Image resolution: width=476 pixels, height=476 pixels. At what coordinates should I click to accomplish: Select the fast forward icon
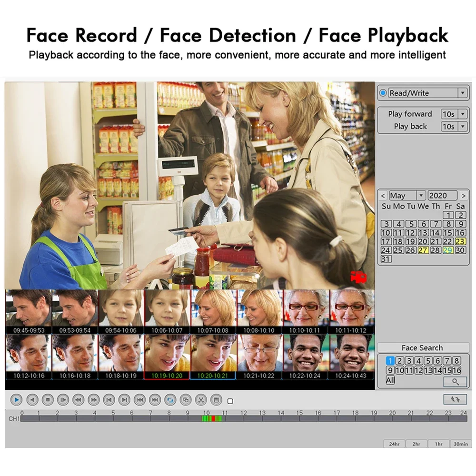pyautogui.click(x=93, y=400)
